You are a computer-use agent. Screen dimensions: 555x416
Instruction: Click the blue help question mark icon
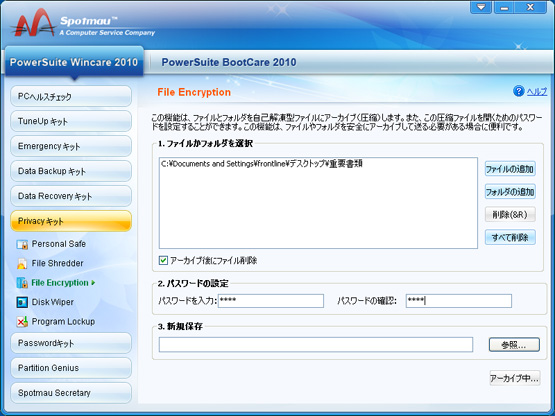(x=519, y=91)
